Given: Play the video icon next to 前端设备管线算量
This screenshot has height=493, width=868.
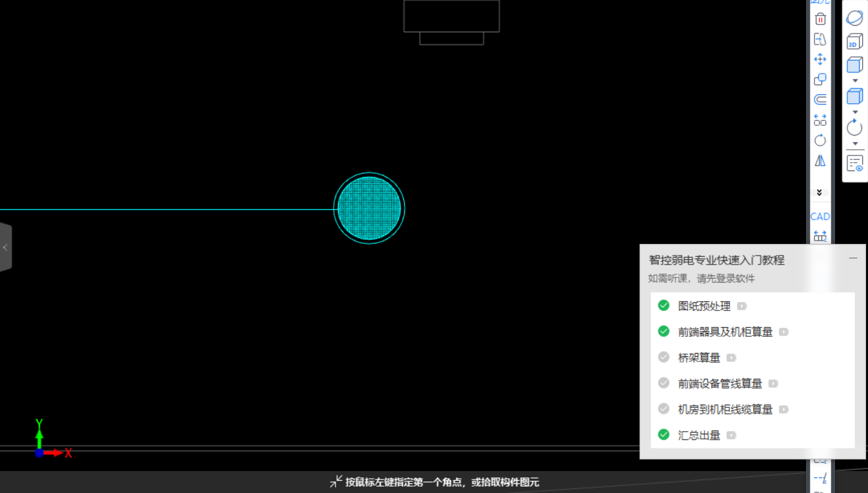Looking at the screenshot, I should [773, 383].
